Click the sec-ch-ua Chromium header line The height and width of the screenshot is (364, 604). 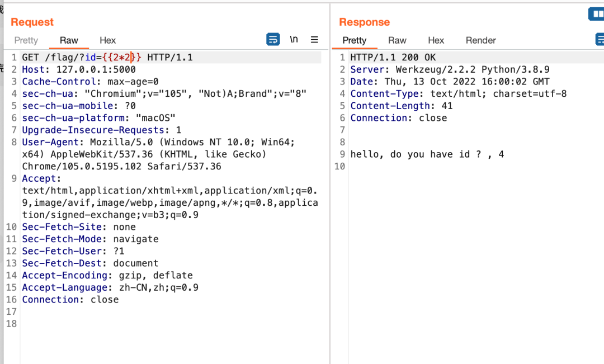tap(164, 93)
